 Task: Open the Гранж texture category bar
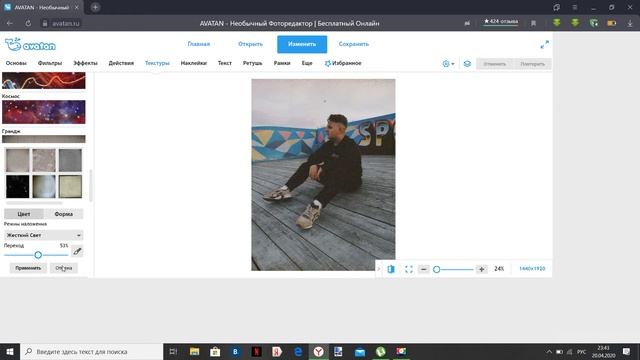(x=44, y=139)
